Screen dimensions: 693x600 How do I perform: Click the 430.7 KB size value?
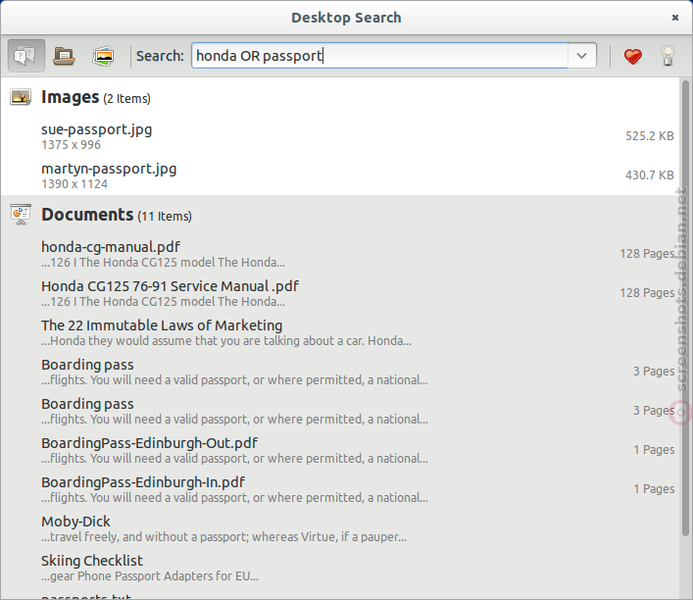(x=649, y=175)
